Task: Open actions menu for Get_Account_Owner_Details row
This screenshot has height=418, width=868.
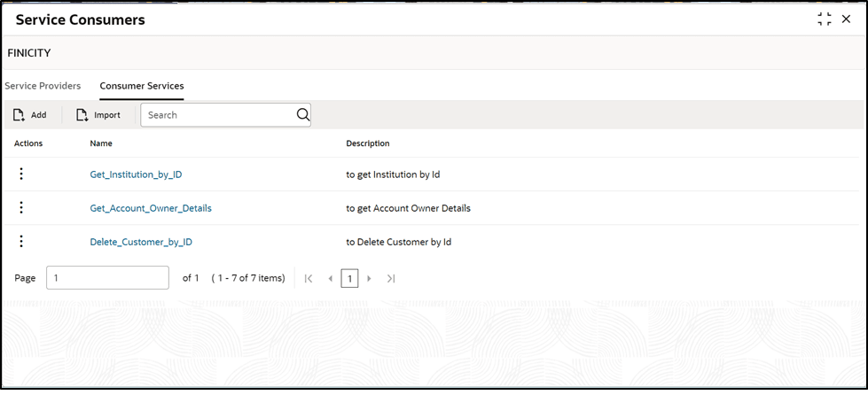Action: tap(21, 207)
